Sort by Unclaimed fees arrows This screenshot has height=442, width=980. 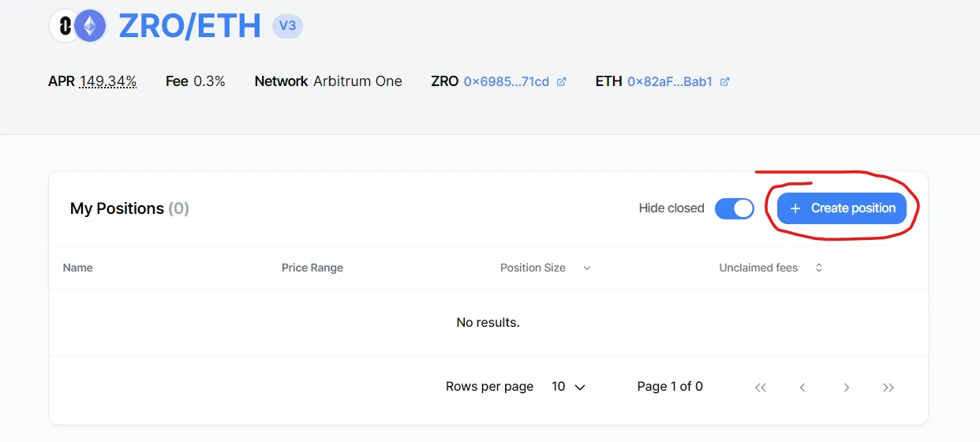(819, 268)
